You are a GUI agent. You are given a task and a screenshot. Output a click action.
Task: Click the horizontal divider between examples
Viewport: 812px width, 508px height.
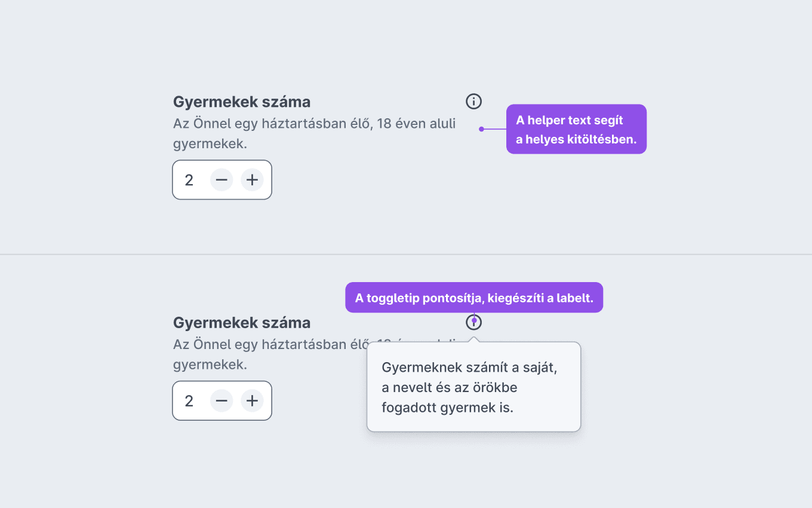pyautogui.click(x=406, y=255)
